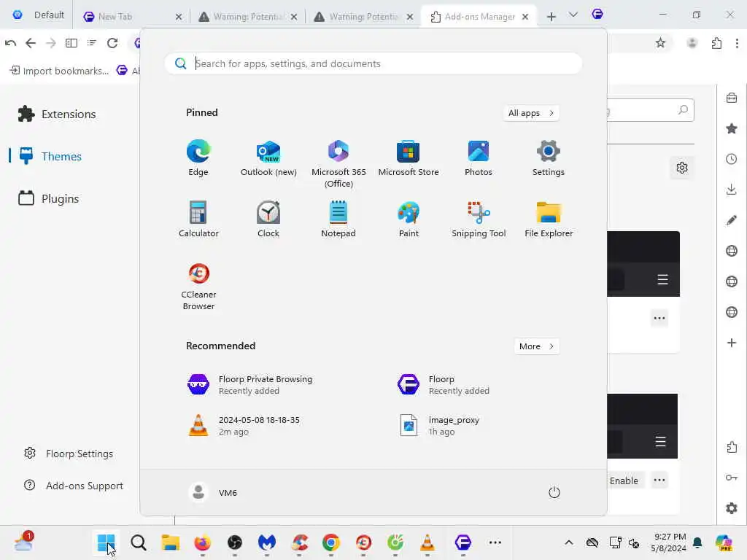Open Google Chrome from taskbar
The width and height of the screenshot is (747, 560).
coord(331,542)
